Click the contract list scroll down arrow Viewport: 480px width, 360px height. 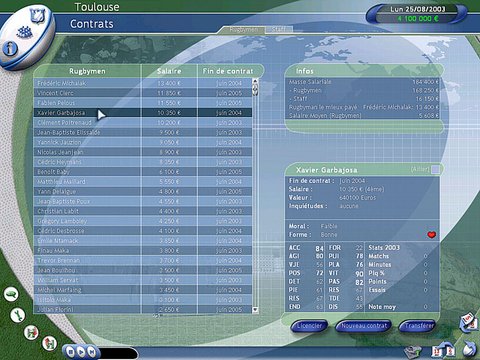255,310
